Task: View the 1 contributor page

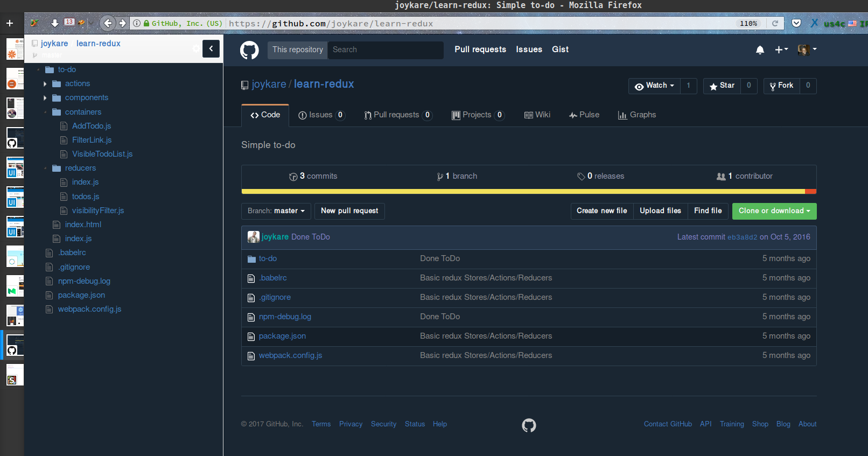Action: pyautogui.click(x=745, y=177)
